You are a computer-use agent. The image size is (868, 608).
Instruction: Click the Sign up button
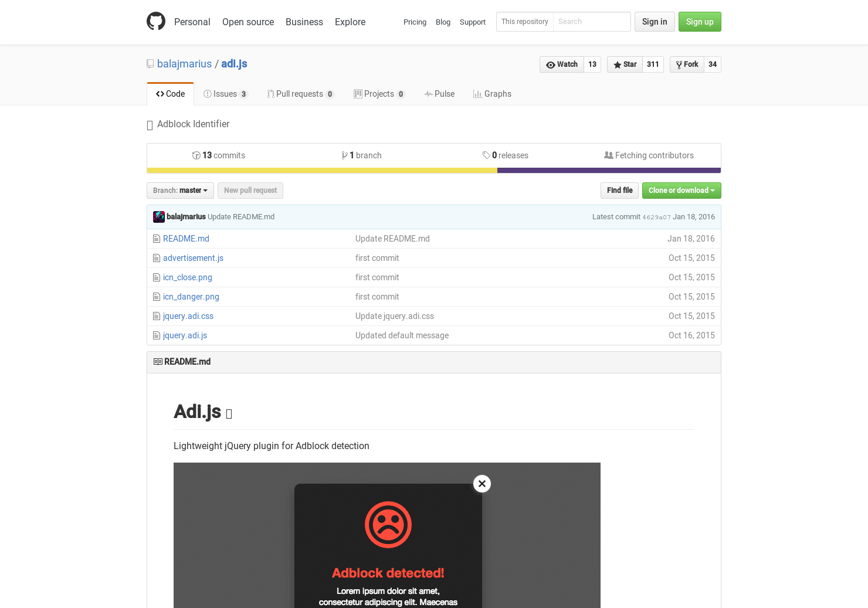[x=700, y=22]
